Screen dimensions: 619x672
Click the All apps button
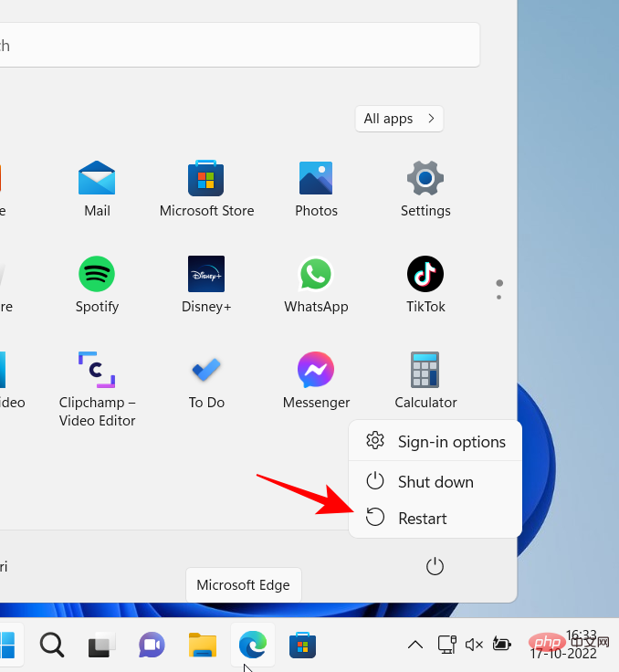[x=399, y=119]
